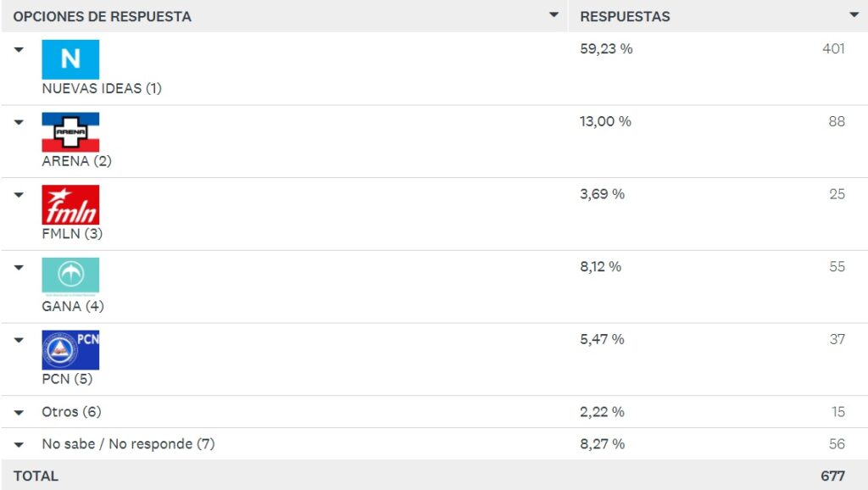Expand the Otros (6) row arrow

click(19, 413)
